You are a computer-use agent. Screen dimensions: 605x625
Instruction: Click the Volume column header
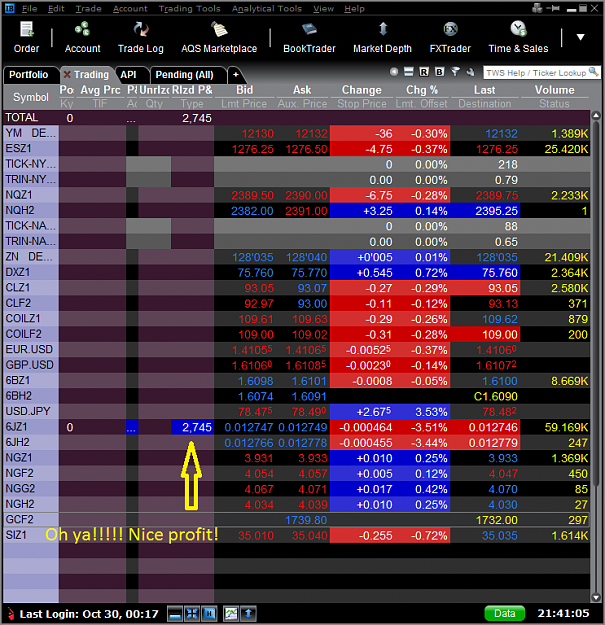pyautogui.click(x=554, y=90)
